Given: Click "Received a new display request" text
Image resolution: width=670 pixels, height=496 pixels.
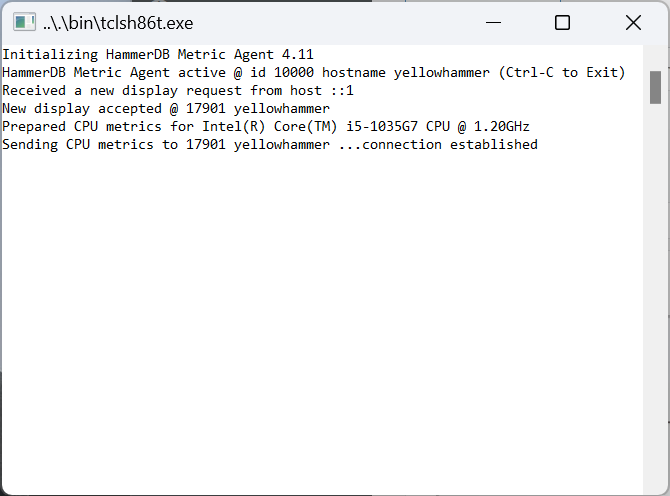Looking at the screenshot, I should click(x=122, y=91).
